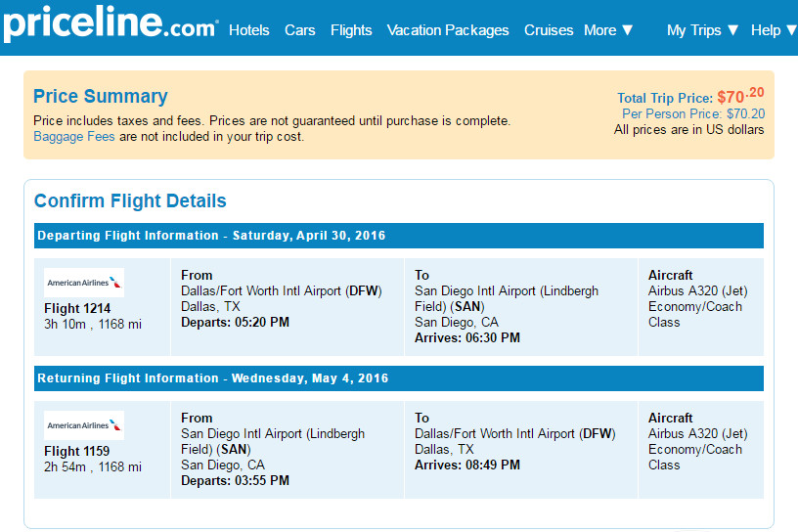Viewport: 798px width, 532px height.
Task: Select the Flight 1214 number text
Action: (x=77, y=308)
